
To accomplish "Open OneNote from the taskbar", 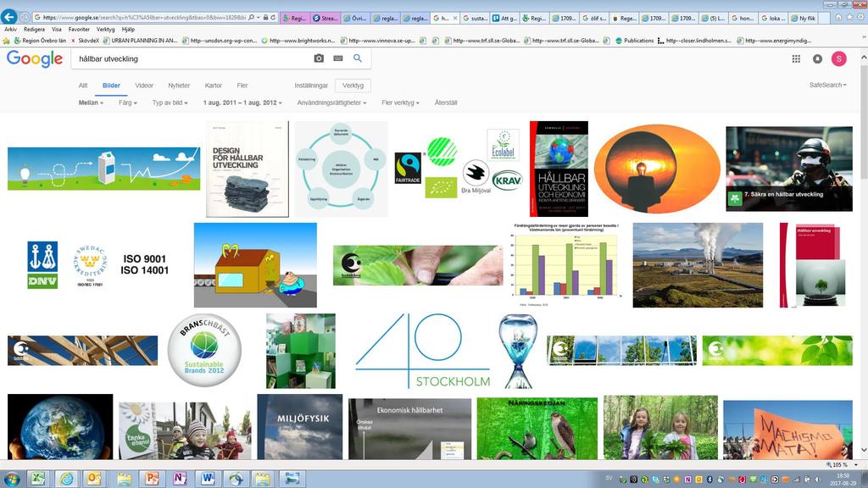I will pyautogui.click(x=180, y=480).
